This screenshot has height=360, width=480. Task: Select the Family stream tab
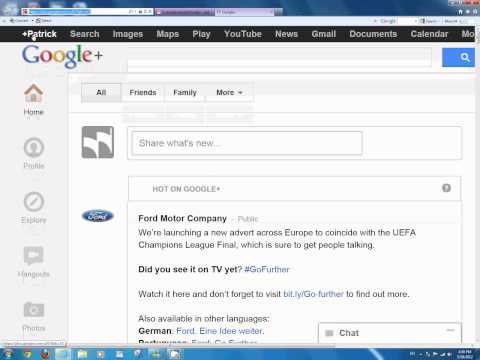[185, 92]
